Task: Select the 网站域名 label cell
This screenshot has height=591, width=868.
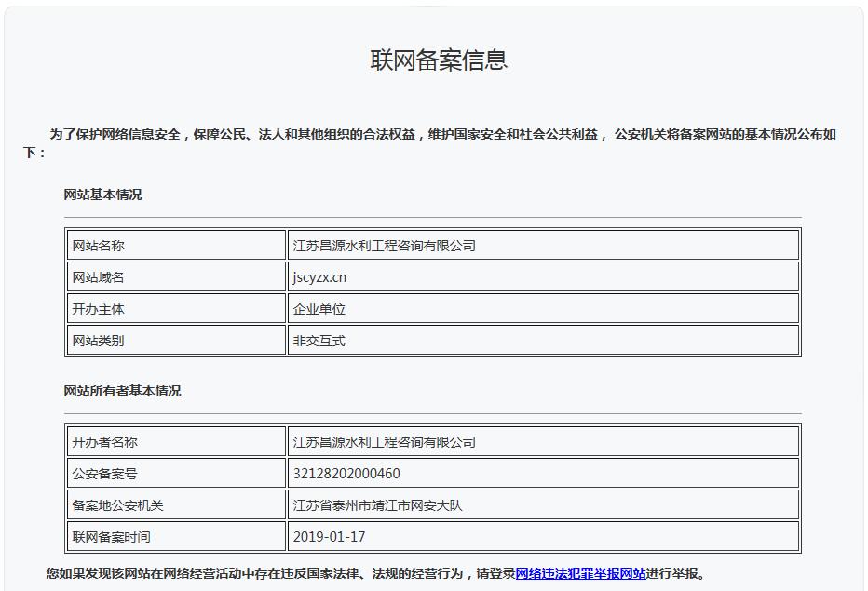Action: tap(98, 277)
